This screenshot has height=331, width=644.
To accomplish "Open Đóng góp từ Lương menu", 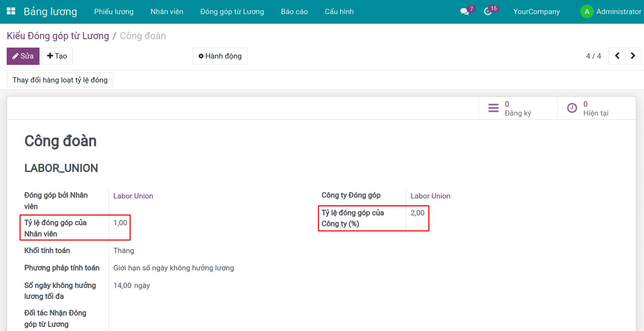I will click(x=232, y=12).
